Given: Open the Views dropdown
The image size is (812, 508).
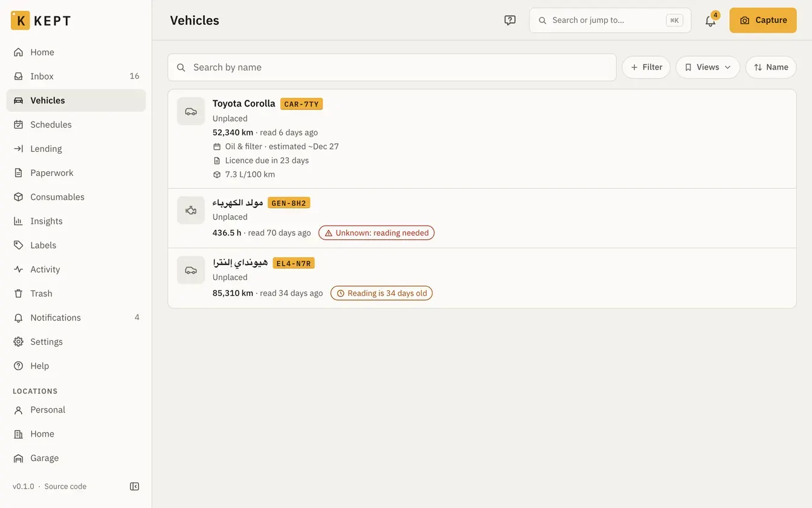Looking at the screenshot, I should point(707,67).
